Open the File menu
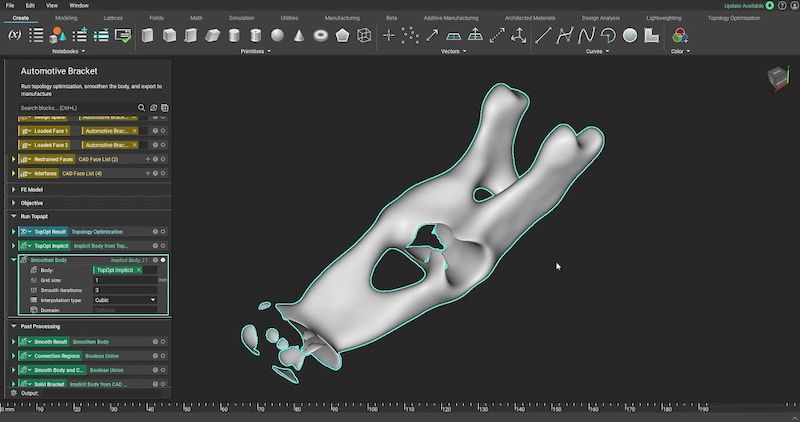800x422 pixels. pyautogui.click(x=10, y=6)
